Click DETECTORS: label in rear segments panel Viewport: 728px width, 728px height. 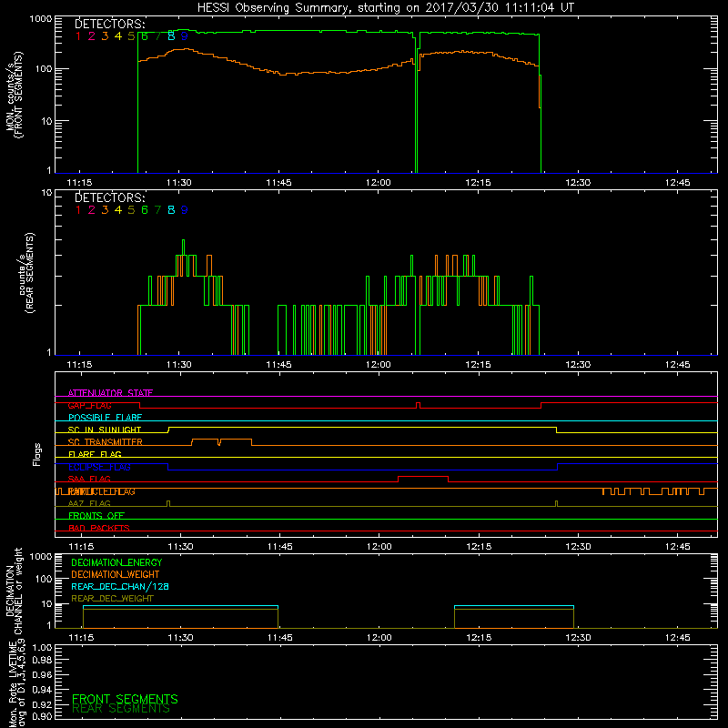[x=109, y=197]
